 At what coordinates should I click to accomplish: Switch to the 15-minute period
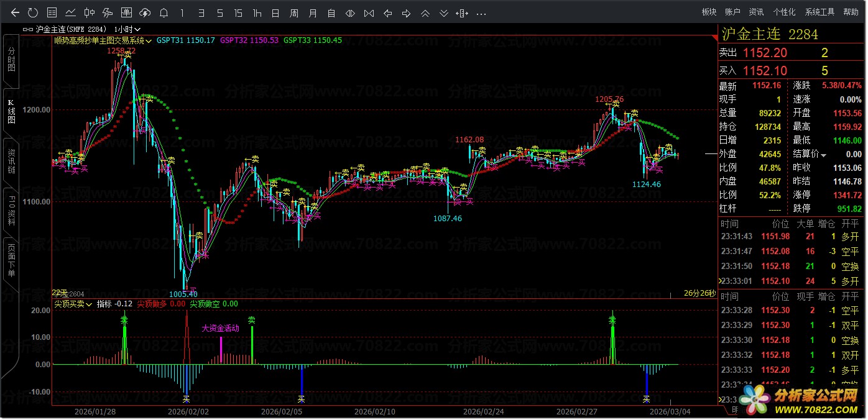tap(238, 12)
